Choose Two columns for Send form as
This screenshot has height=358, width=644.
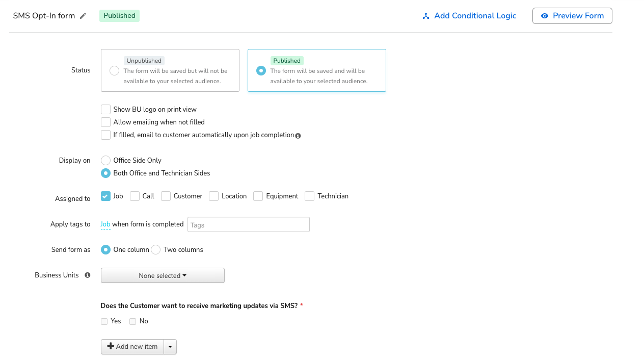tap(156, 249)
